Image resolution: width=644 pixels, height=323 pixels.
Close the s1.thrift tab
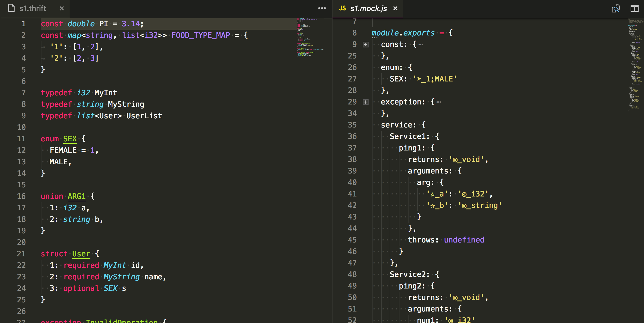point(61,8)
